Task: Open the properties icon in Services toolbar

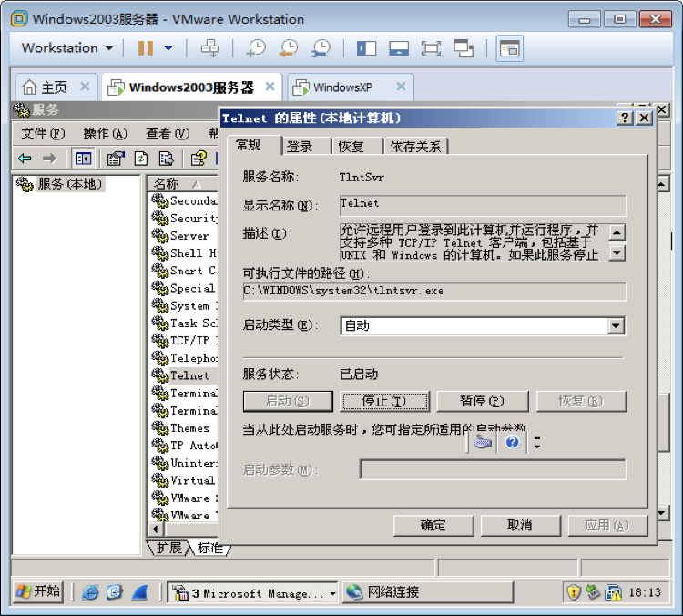Action: pyautogui.click(x=116, y=159)
